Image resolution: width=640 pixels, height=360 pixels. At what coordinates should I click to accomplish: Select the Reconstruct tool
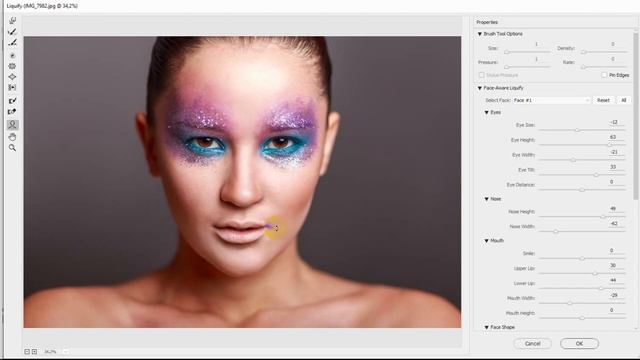tap(12, 31)
